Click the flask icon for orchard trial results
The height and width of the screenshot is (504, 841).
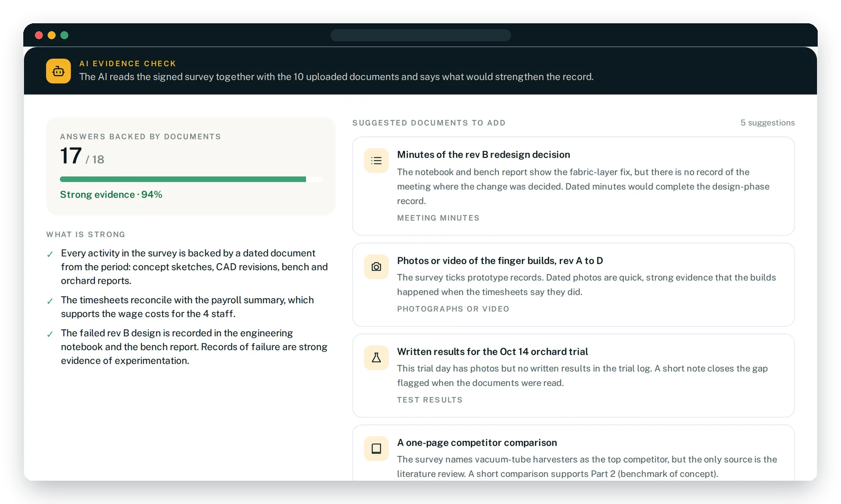(376, 357)
